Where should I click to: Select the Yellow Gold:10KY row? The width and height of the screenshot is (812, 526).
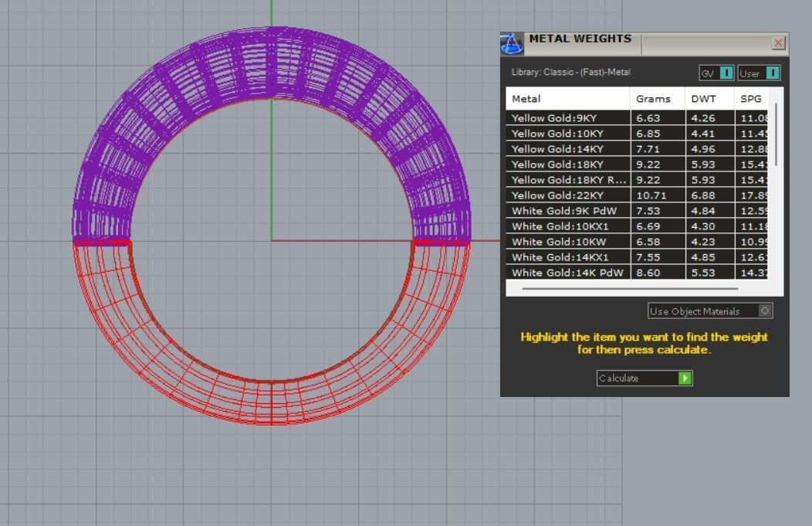637,133
